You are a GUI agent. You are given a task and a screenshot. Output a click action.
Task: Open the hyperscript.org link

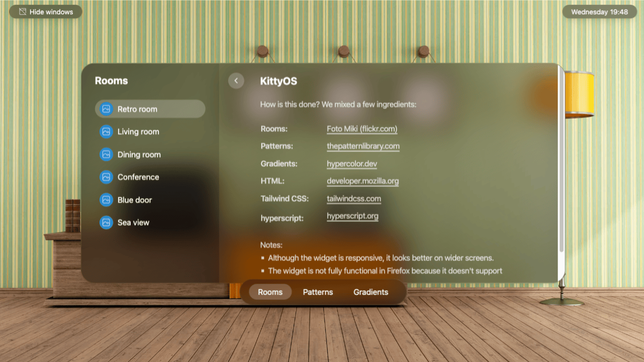352,216
